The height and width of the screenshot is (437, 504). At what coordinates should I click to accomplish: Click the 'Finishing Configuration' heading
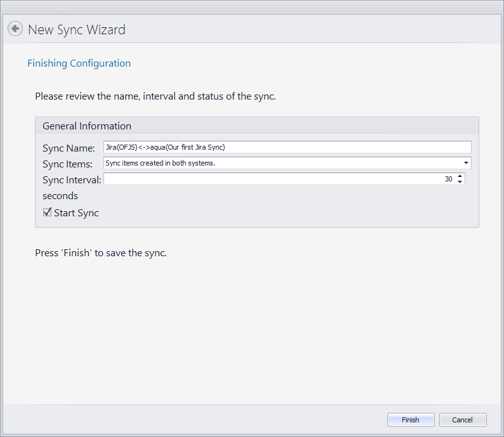click(79, 63)
